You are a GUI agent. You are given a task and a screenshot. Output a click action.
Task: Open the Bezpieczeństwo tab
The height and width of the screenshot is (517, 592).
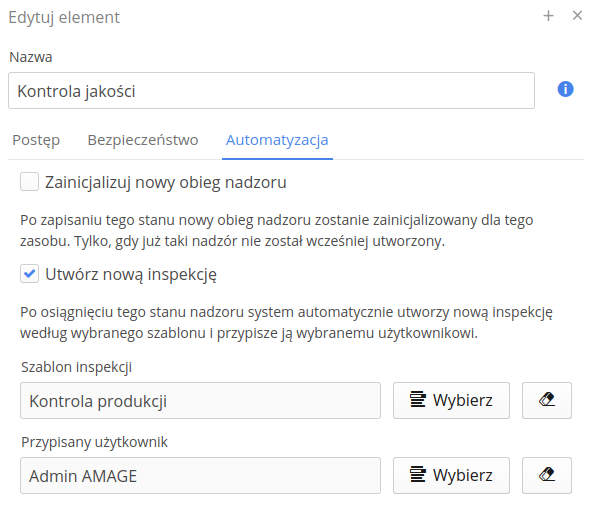pyautogui.click(x=143, y=140)
